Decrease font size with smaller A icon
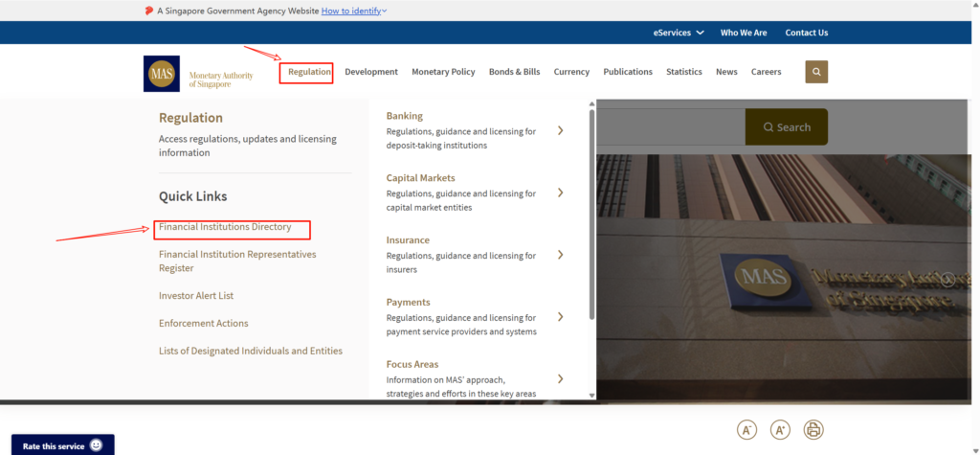The height and width of the screenshot is (455, 980). tap(746, 430)
